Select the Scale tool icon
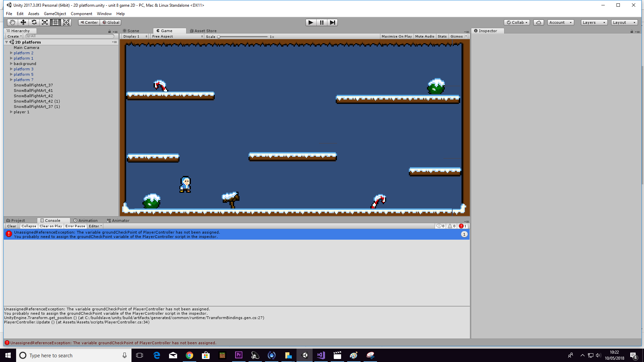 click(x=45, y=22)
